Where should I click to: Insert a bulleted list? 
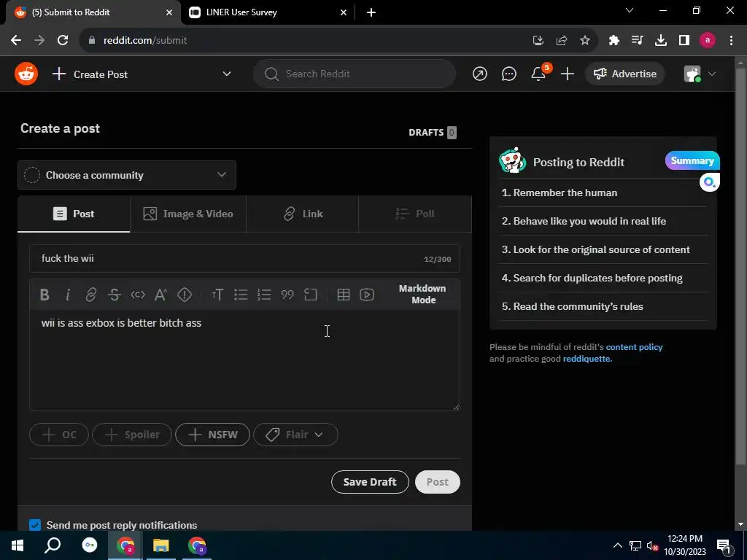point(241,295)
